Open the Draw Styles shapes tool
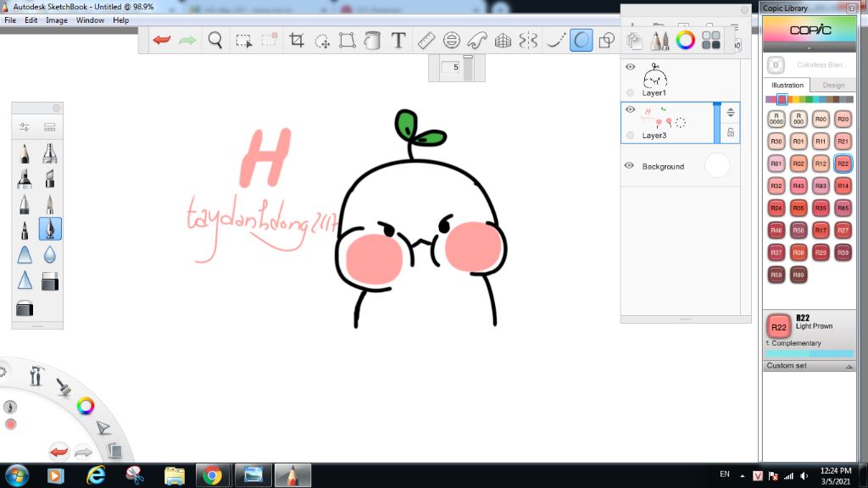 pyautogui.click(x=607, y=40)
